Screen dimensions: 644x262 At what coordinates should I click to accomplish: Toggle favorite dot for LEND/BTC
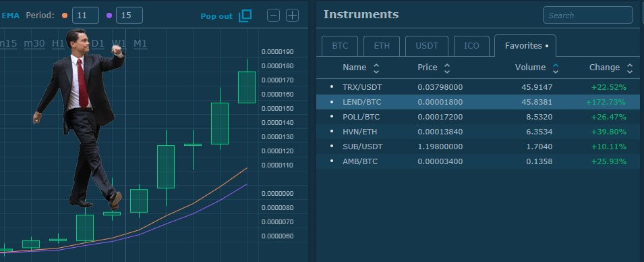332,102
